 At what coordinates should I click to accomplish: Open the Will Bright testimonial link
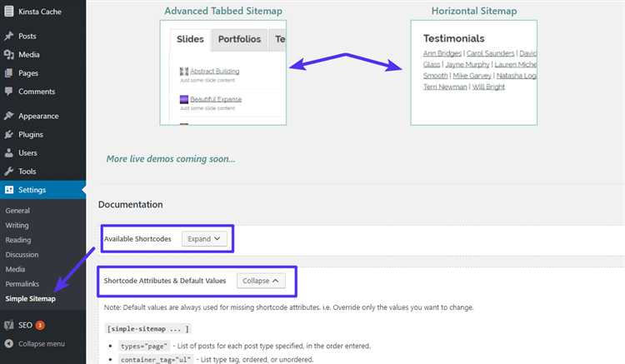click(488, 87)
